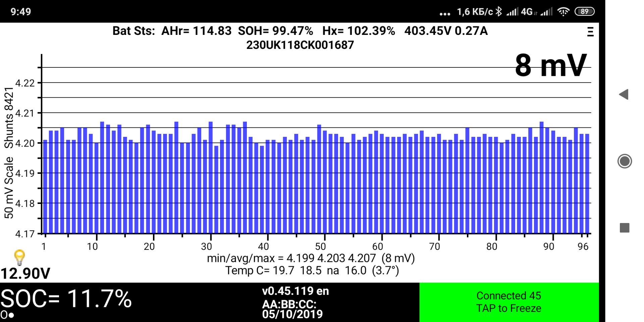Image resolution: width=644 pixels, height=322 pixels.
Task: Tap the battery level 89 indicator
Action: pyautogui.click(x=584, y=12)
